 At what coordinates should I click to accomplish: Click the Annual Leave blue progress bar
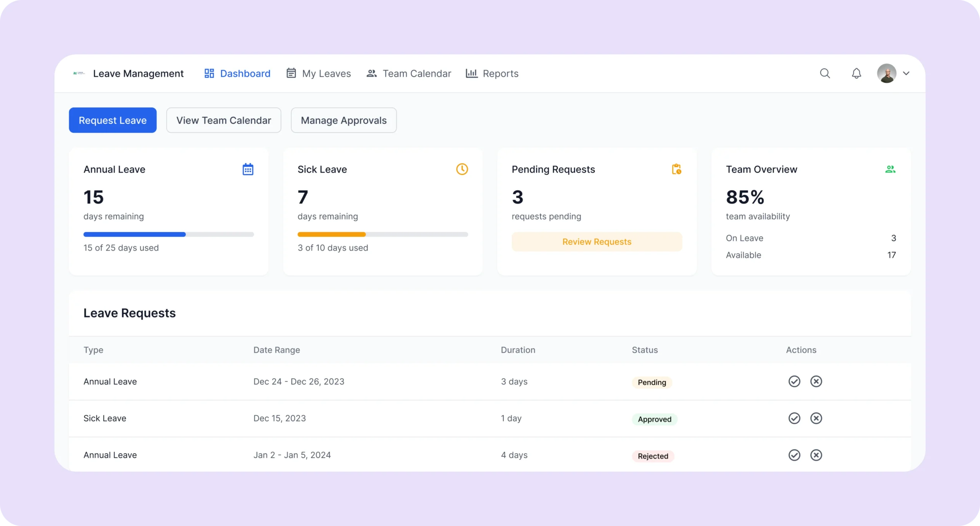pyautogui.click(x=134, y=234)
